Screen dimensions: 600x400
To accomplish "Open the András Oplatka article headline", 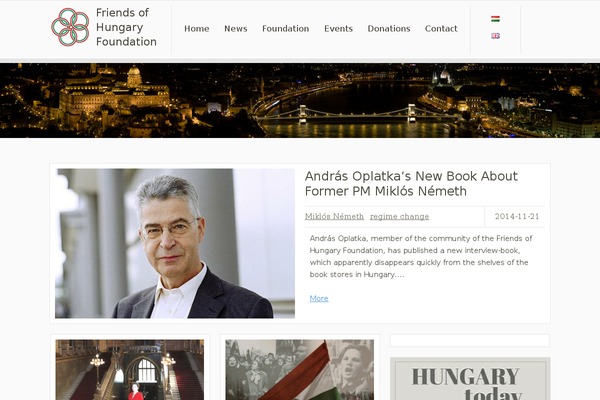I will (411, 183).
